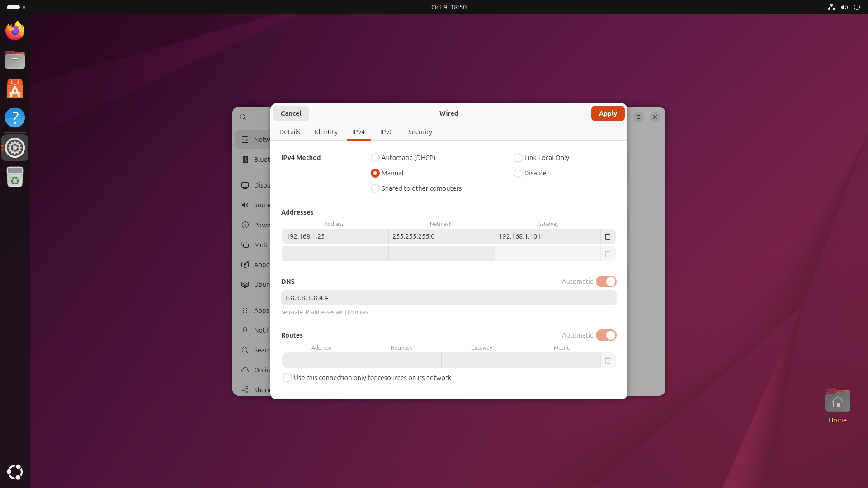Delete the 192.168.1.25 address row
This screenshot has width=868, height=488.
coord(608,236)
